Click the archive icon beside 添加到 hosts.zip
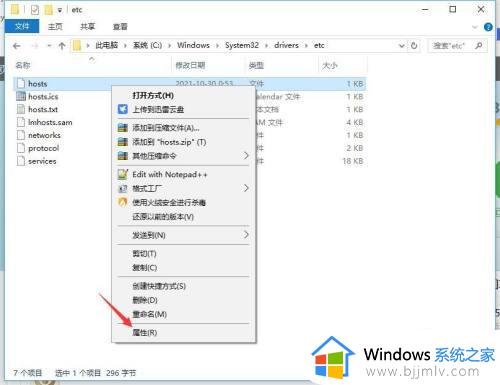The image size is (500, 385). (123, 142)
